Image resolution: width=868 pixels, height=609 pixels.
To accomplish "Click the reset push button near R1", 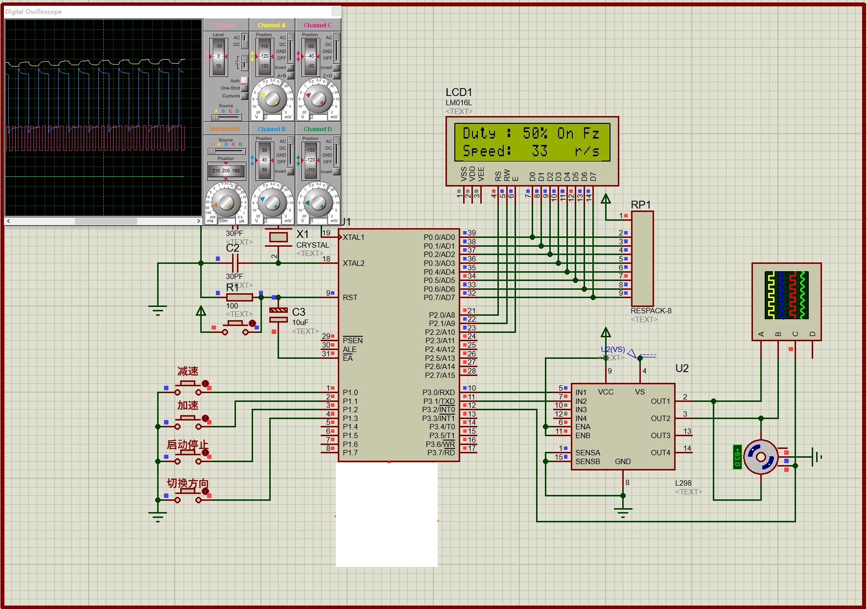I will coord(236,327).
